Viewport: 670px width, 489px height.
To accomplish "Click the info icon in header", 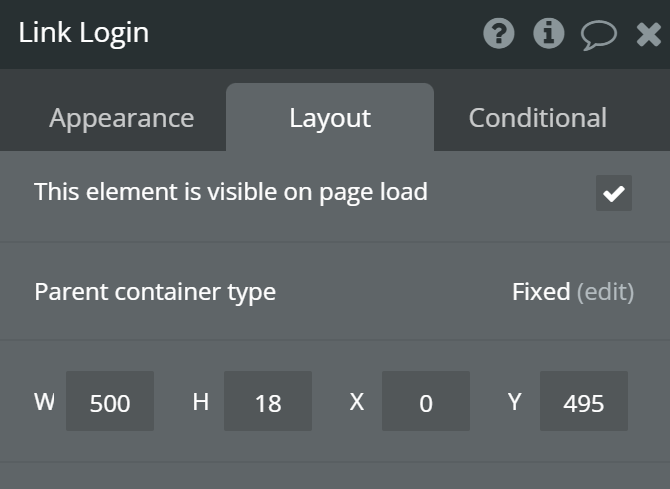I will tap(548, 34).
